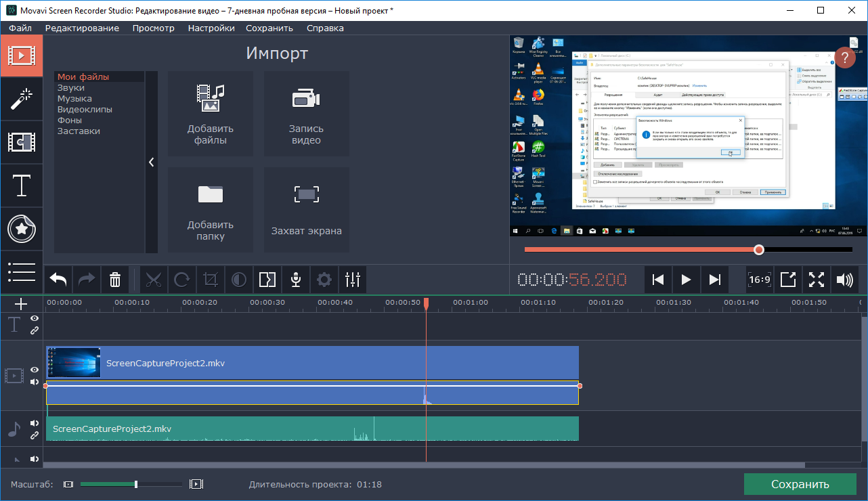Select the ScreenCaptureProject2.mkv video clip

(312, 363)
